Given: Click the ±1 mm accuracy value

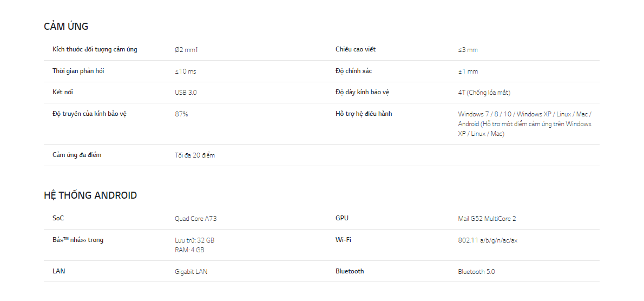Looking at the screenshot, I should point(468,71).
